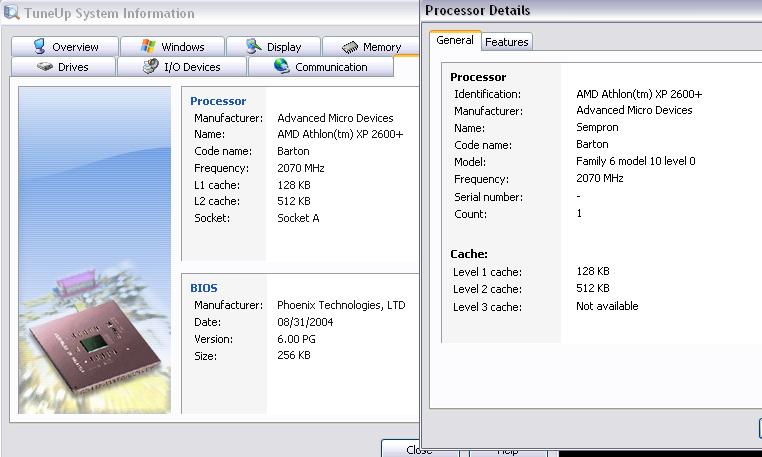
Task: Select 'Family 6 model 10 level 0' value
Action: tap(636, 161)
